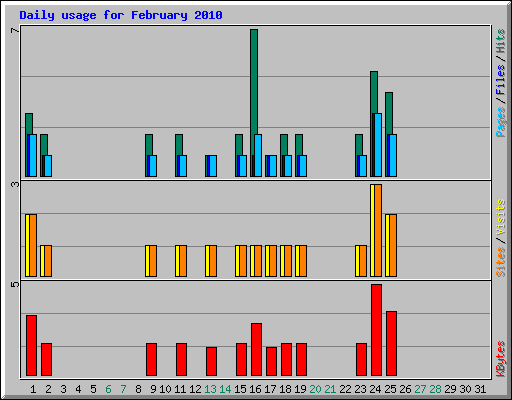Click the cyan Pages bar for day 16
This screenshot has height=400, width=512.
[x=258, y=155]
